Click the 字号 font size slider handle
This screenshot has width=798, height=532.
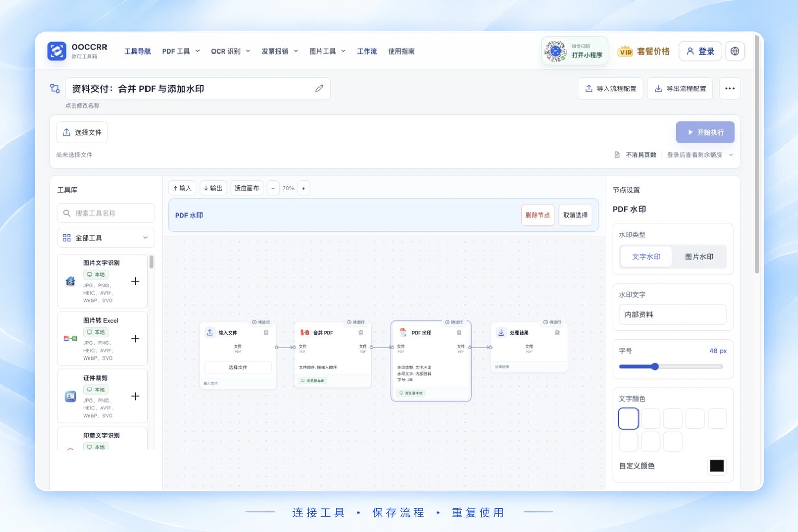click(655, 367)
